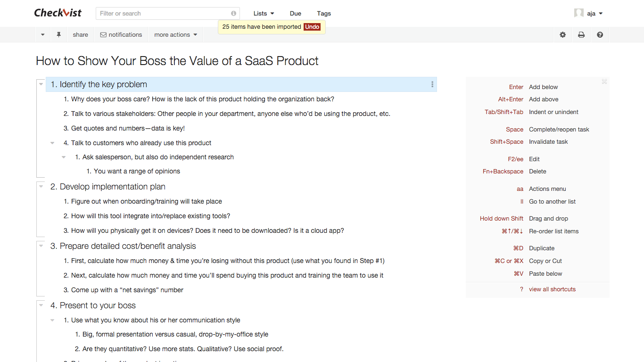Click the pin icon in toolbar
The width and height of the screenshot is (644, 362).
59,34
